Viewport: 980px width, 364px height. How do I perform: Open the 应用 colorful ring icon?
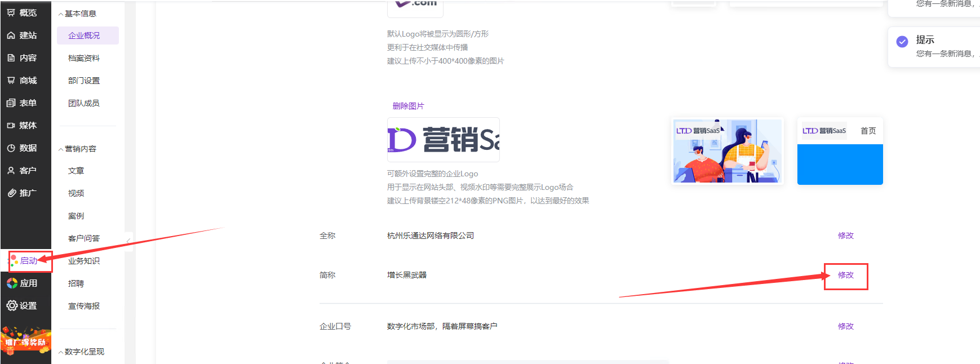point(12,283)
